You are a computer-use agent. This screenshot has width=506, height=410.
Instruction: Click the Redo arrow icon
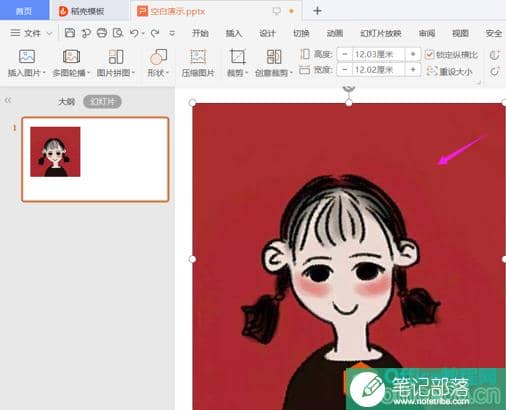coord(155,33)
